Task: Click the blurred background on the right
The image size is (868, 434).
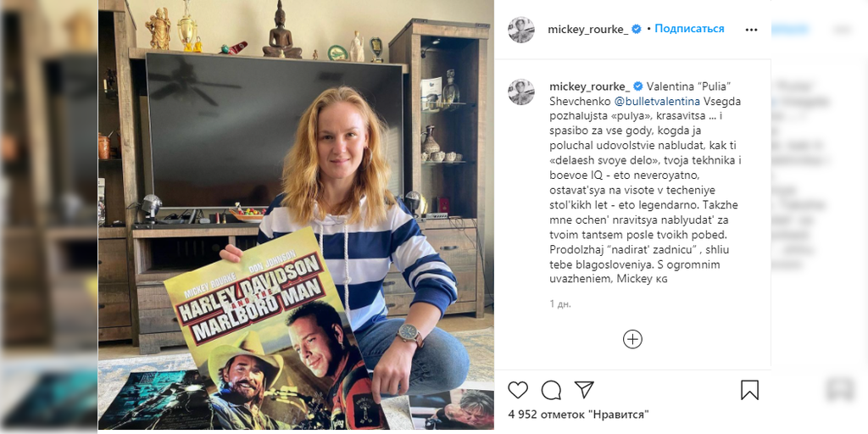Action: click(820, 217)
